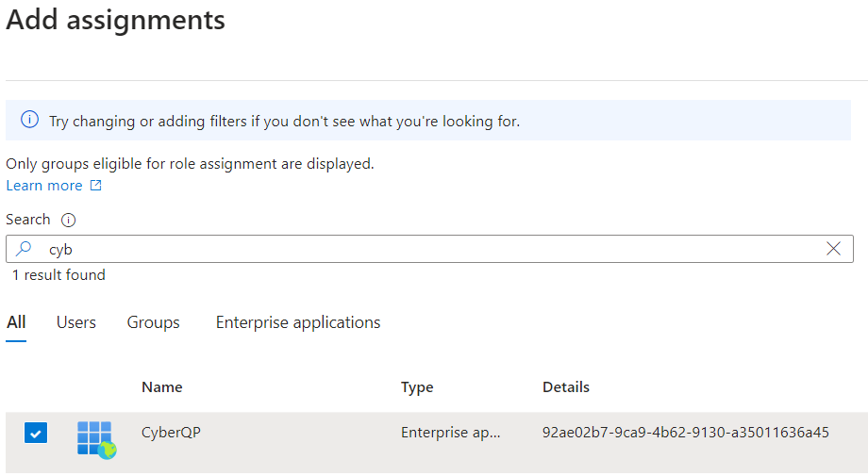This screenshot has height=476, width=868.
Task: Click the object ID 92ae02b7-9ca9-4b62-9130-a35011636a45
Action: [x=685, y=433]
